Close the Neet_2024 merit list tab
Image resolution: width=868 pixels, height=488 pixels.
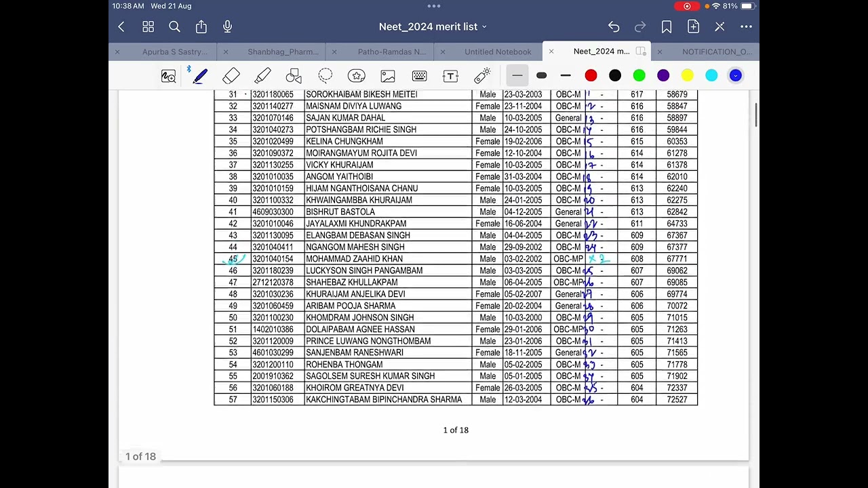pyautogui.click(x=551, y=52)
